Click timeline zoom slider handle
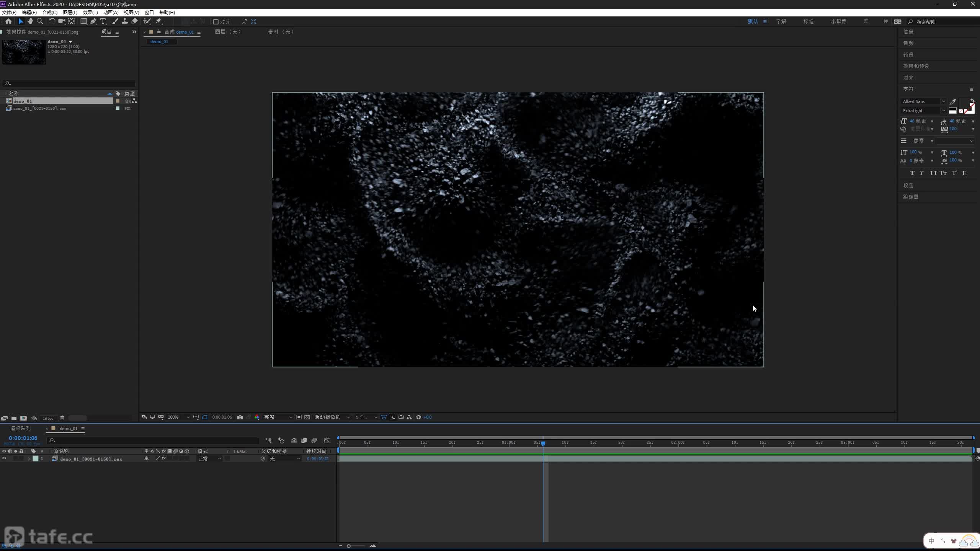Screen dimensions: 980x551 tap(348, 546)
